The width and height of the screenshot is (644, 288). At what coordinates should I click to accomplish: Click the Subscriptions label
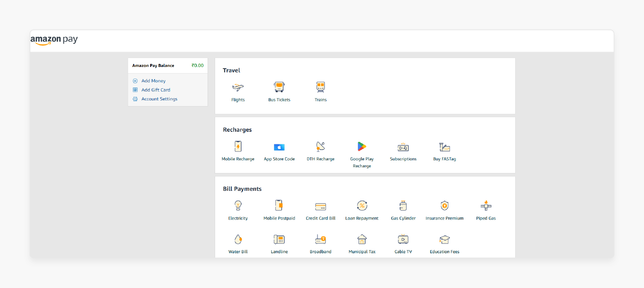(x=403, y=159)
